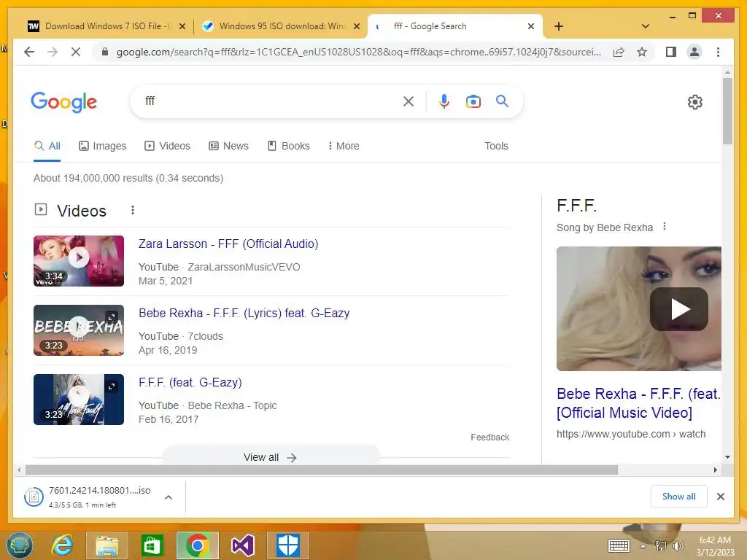747x560 pixels.
Task: Search by image with camera icon
Action: pyautogui.click(x=473, y=101)
